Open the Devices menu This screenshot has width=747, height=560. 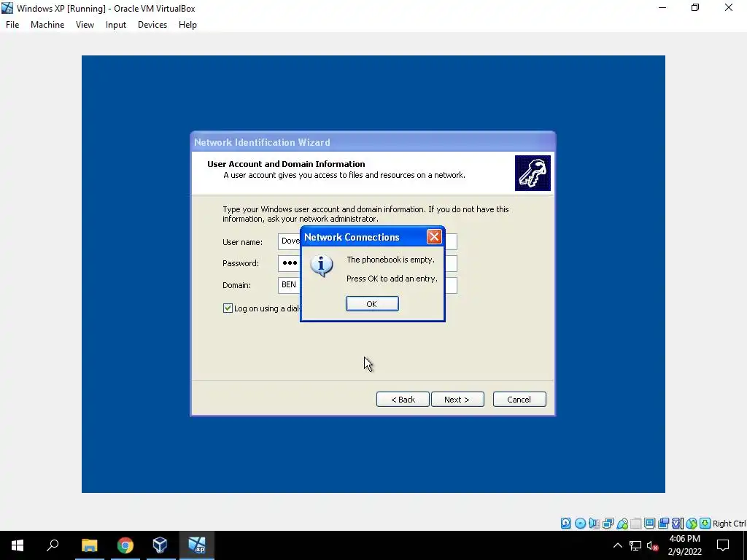[152, 25]
